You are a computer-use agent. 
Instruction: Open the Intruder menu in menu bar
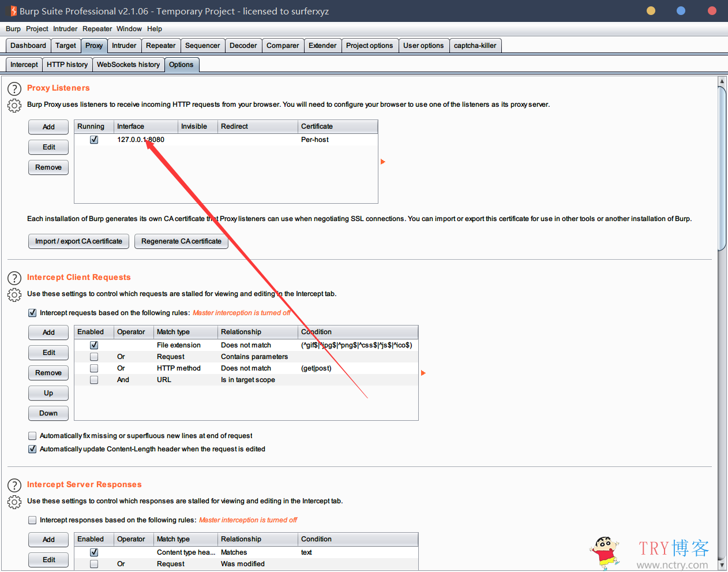point(65,29)
